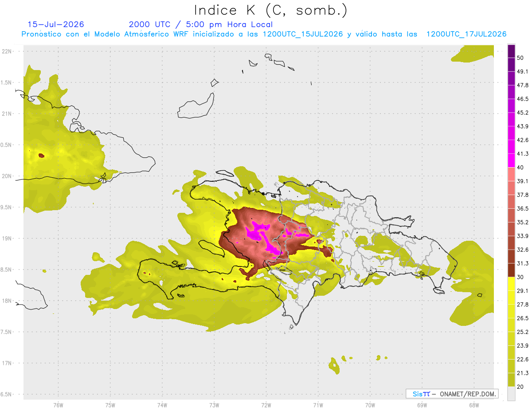532x411 pixels.
Task: Click the "76W" longitude label
Action: click(58, 405)
